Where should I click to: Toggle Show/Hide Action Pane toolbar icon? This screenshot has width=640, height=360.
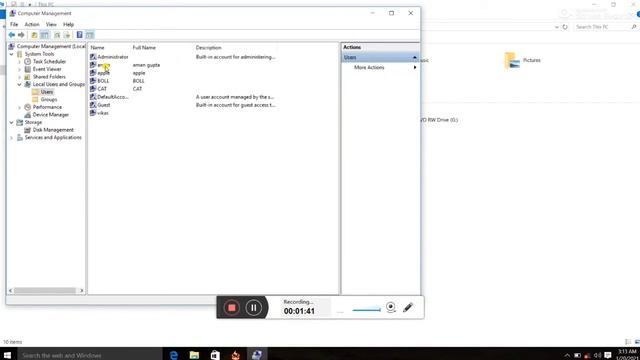(x=89, y=35)
